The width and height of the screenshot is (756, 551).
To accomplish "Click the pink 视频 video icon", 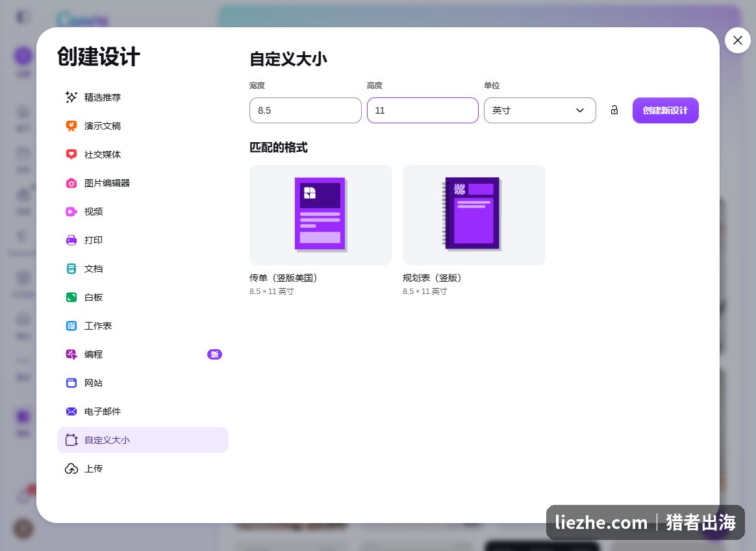I will point(71,212).
